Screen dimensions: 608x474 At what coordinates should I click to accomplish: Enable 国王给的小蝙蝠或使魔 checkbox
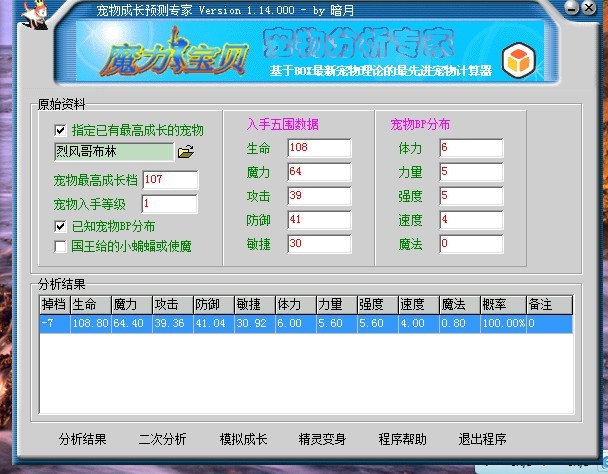61,245
